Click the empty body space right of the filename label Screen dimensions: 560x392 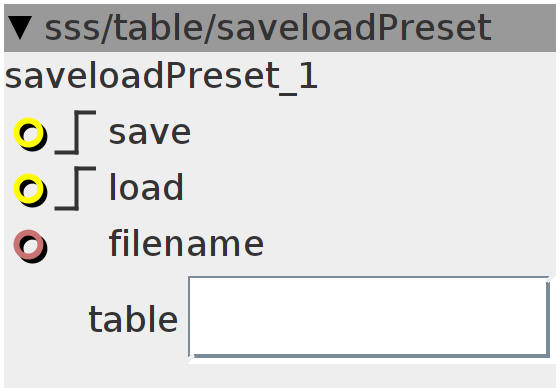410,244
